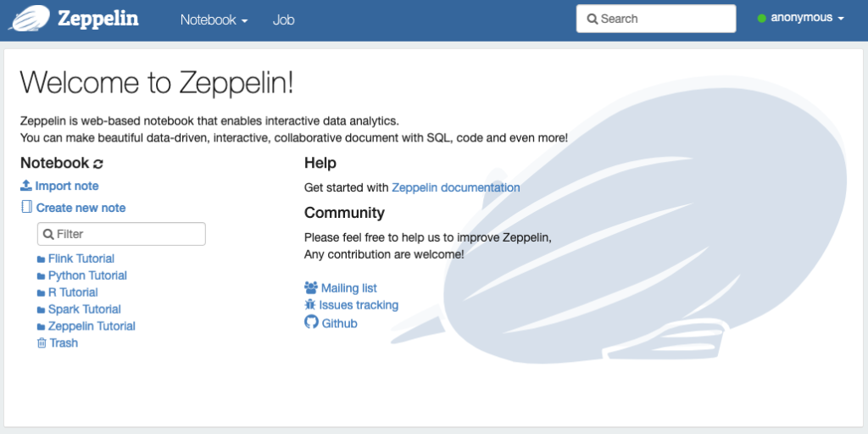
Task: Open the Notebook dropdown menu
Action: tap(214, 20)
